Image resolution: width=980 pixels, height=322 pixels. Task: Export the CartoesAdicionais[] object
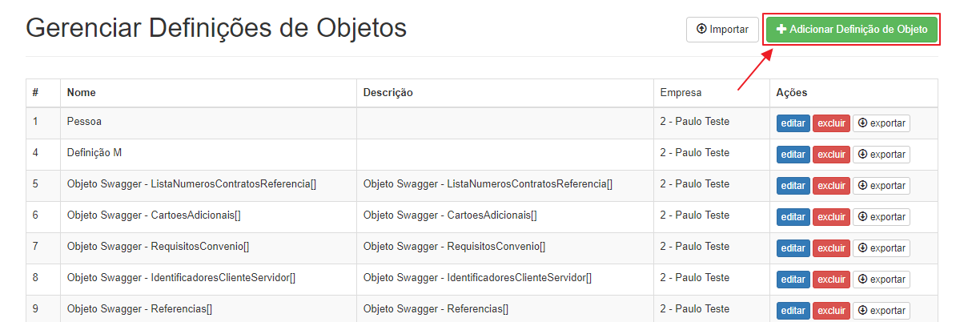click(882, 217)
